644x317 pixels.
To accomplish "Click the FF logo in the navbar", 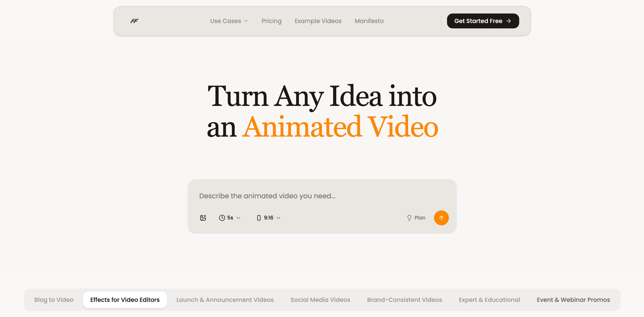I will 134,21.
